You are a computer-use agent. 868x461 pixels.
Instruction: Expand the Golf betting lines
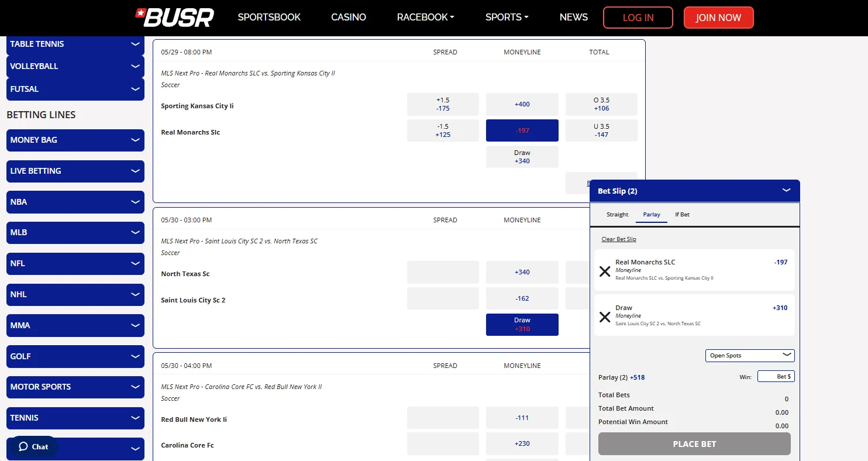click(x=75, y=356)
